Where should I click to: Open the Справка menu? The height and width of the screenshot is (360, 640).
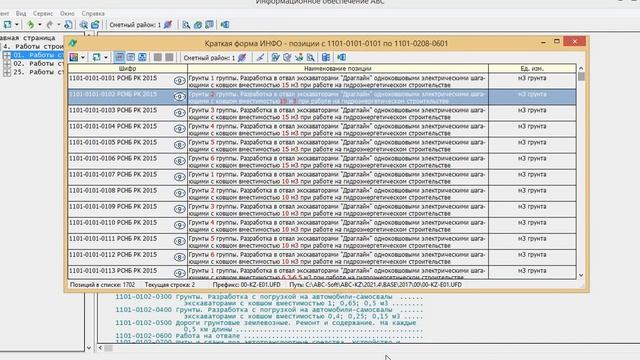click(93, 13)
